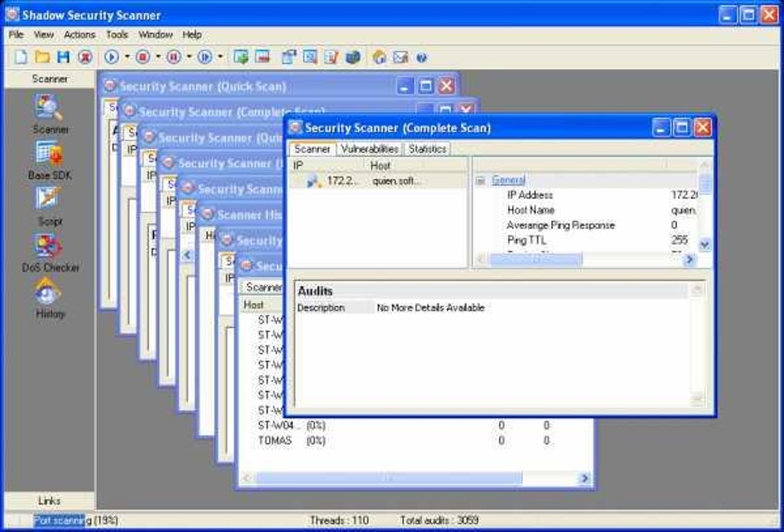Open the dropdown arrow beside the Stop scan button

click(x=158, y=57)
